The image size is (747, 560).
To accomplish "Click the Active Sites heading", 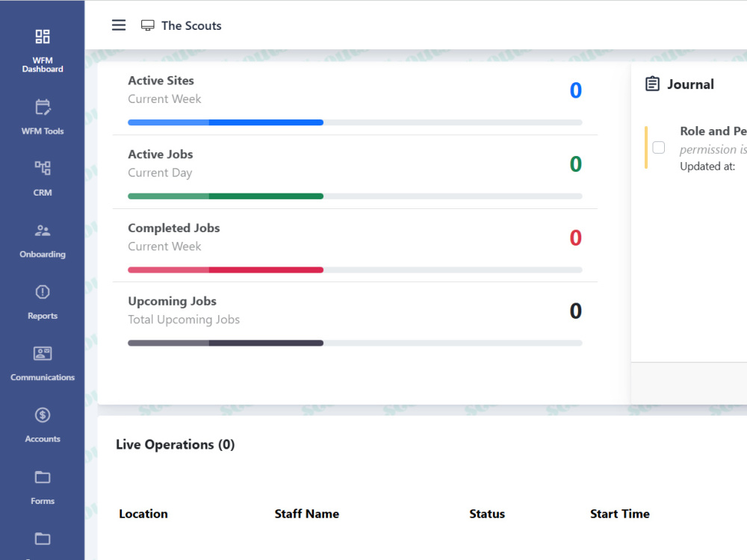I will coord(161,81).
